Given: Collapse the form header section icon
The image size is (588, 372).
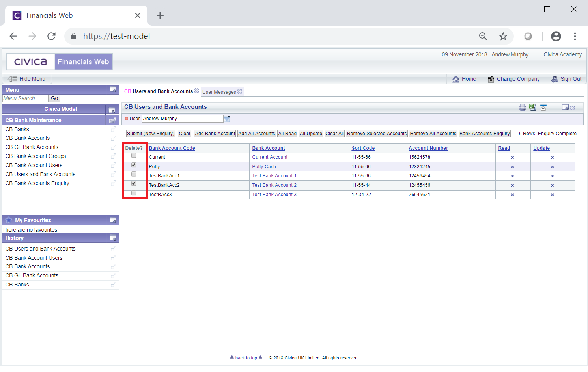Looking at the screenshot, I should point(543,107).
